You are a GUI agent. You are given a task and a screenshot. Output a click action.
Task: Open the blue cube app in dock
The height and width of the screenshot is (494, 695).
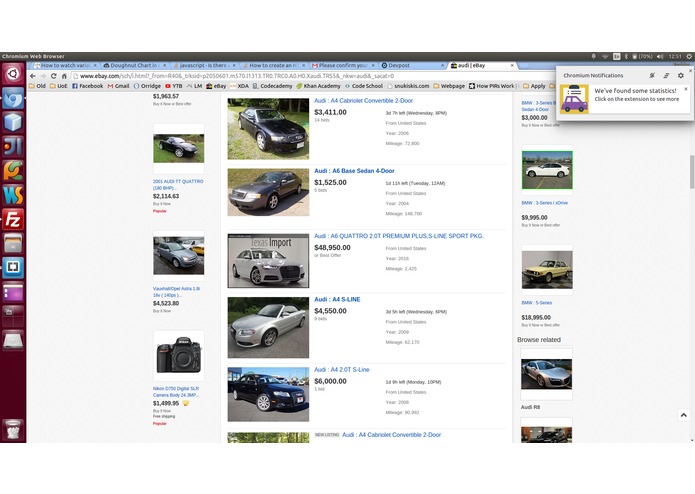[13, 122]
